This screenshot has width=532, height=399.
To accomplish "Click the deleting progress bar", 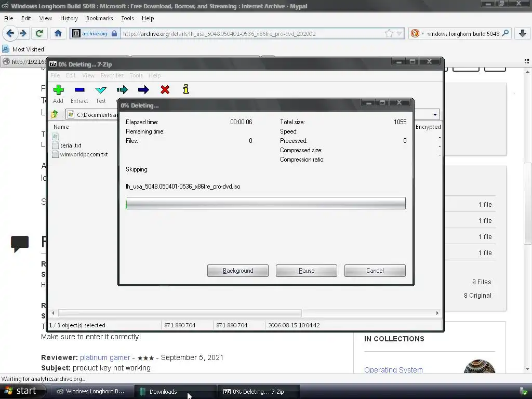I will 265,203.
